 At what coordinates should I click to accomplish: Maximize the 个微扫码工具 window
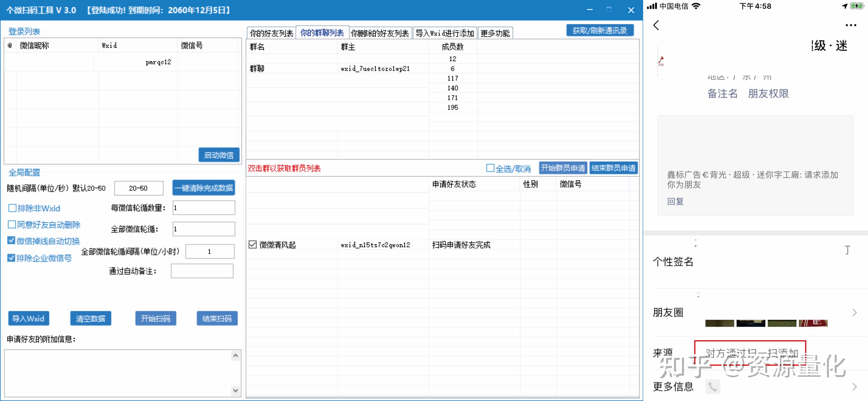[609, 10]
